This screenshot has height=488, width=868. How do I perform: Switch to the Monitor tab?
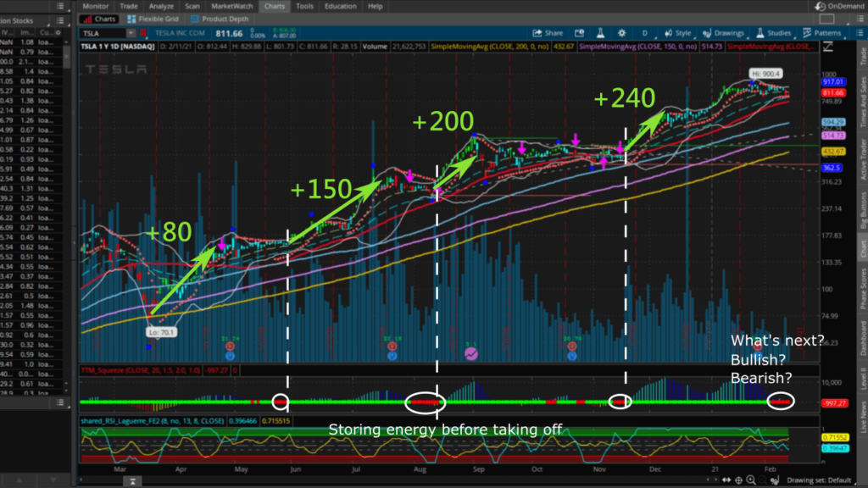[x=95, y=6]
